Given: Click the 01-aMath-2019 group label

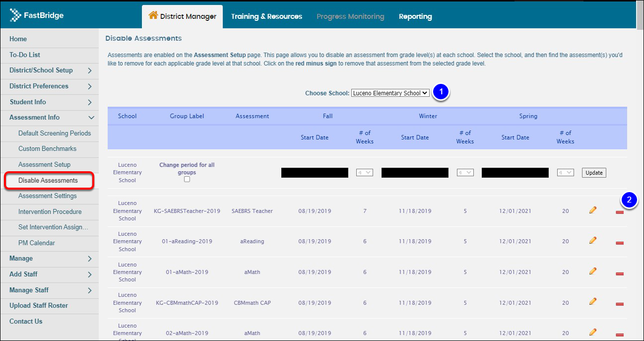Looking at the screenshot, I should pos(187,273).
